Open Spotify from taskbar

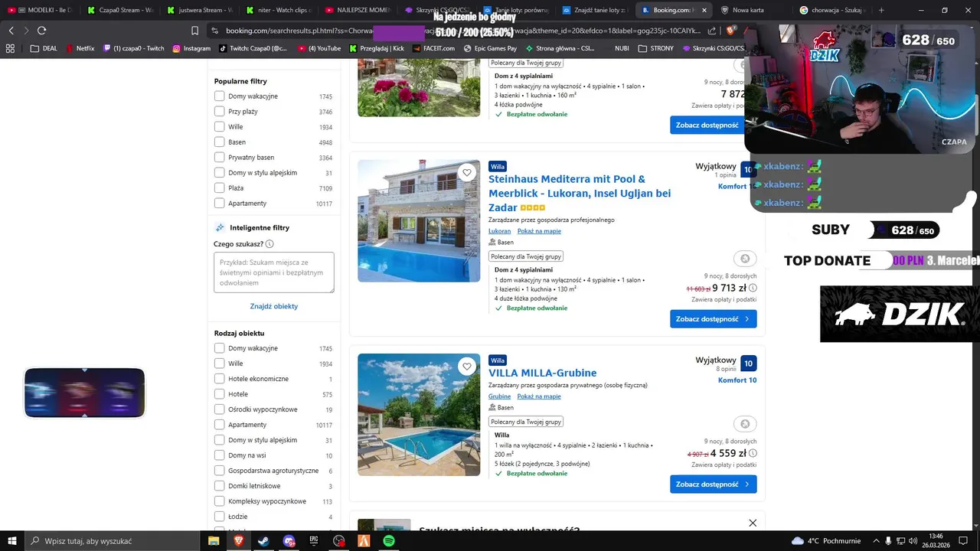(389, 541)
